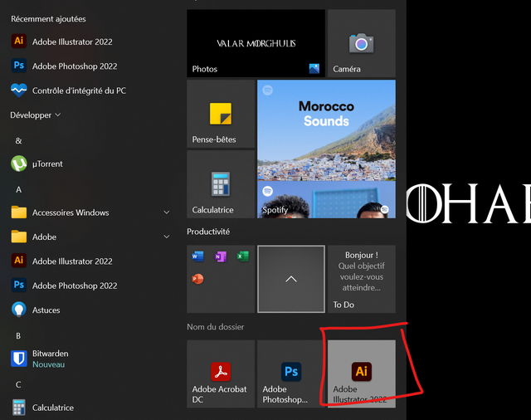Launch PowerPoint from the Office tile folder

(197, 279)
